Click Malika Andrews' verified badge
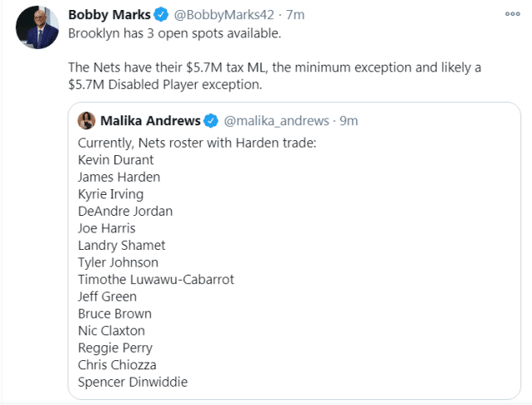Image resolution: width=532 pixels, height=405 pixels. (x=211, y=121)
